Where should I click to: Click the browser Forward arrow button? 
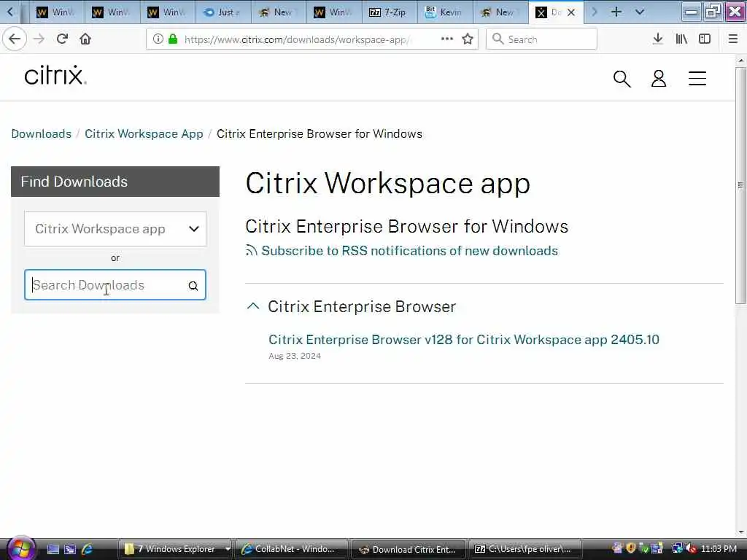[x=39, y=39]
